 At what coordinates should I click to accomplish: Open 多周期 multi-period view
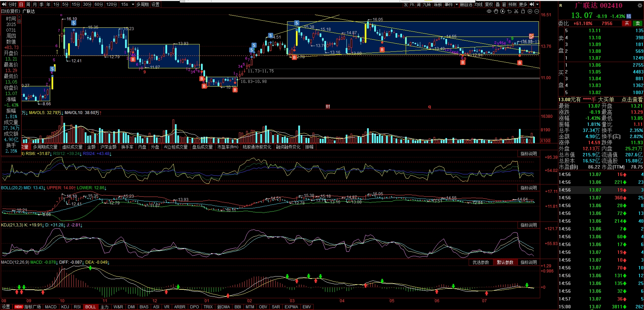click(143, 4)
